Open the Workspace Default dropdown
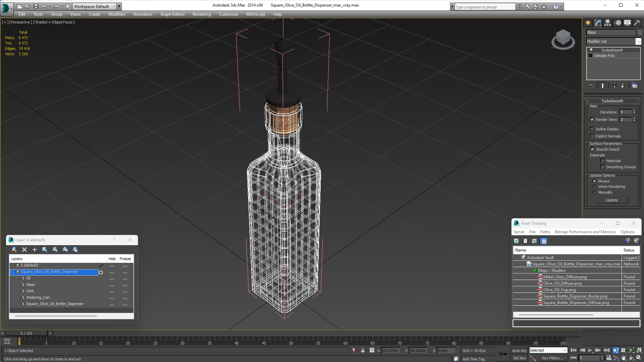The image size is (644, 362). coord(95,6)
